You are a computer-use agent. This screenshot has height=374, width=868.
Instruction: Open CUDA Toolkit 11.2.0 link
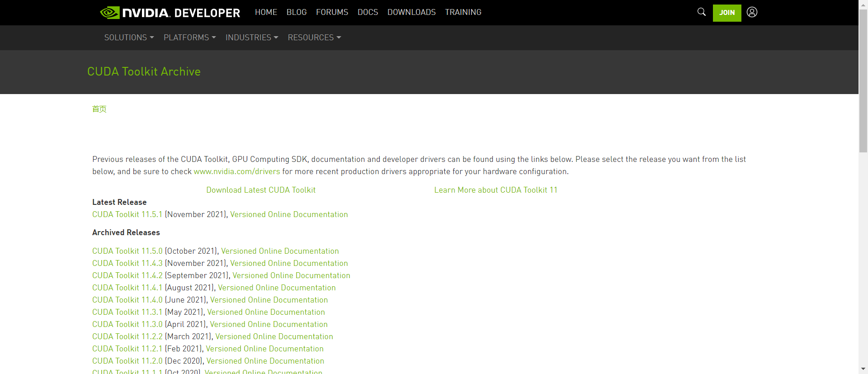(x=127, y=361)
